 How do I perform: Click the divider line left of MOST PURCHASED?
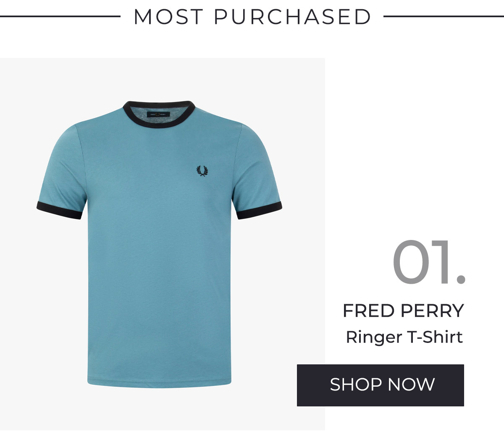pyautogui.click(x=60, y=17)
